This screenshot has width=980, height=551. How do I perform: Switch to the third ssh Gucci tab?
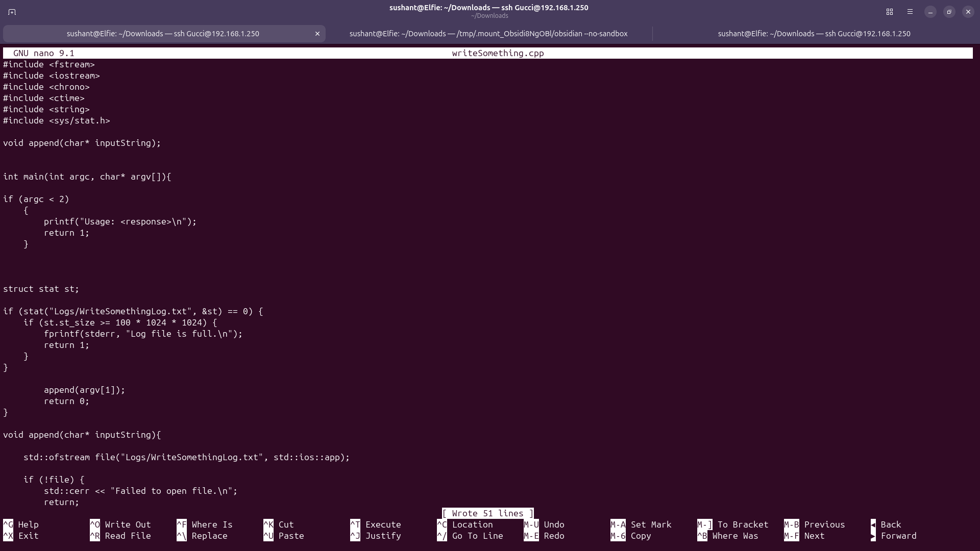[x=814, y=34]
